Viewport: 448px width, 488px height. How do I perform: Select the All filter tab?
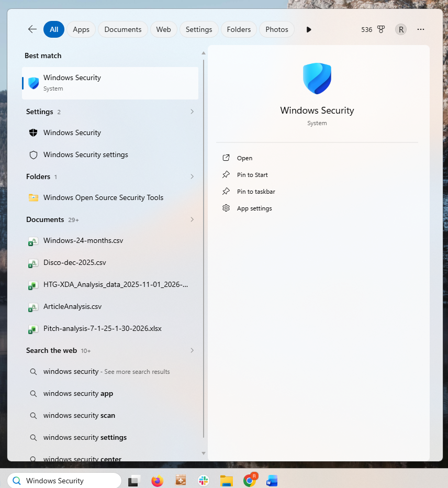tap(54, 29)
